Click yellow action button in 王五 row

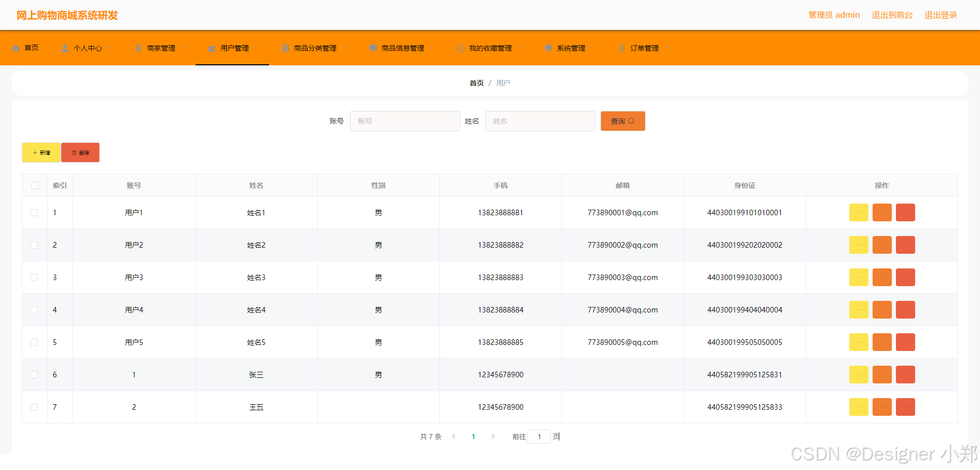pos(858,407)
